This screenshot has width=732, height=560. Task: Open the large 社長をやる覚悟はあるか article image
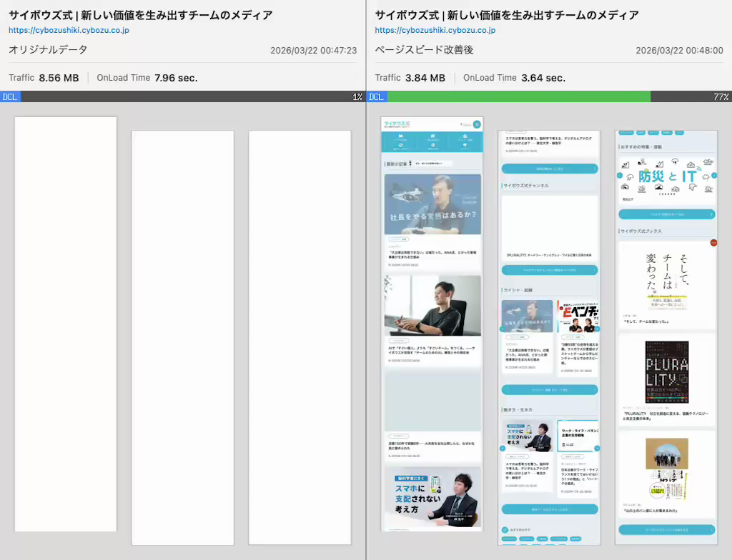(x=432, y=204)
